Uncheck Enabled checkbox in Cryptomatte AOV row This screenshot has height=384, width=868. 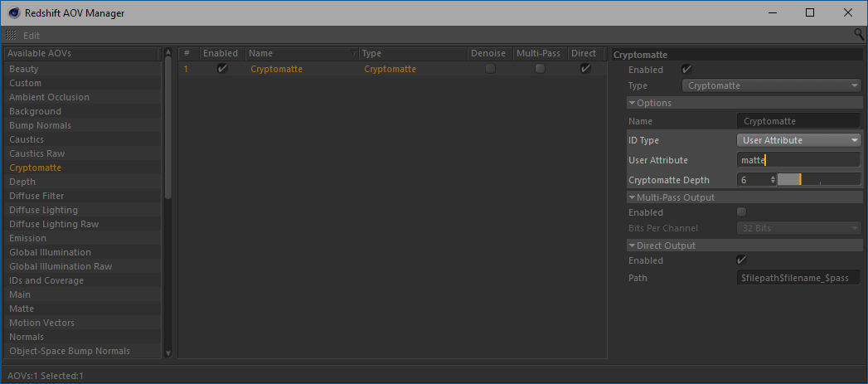[221, 69]
